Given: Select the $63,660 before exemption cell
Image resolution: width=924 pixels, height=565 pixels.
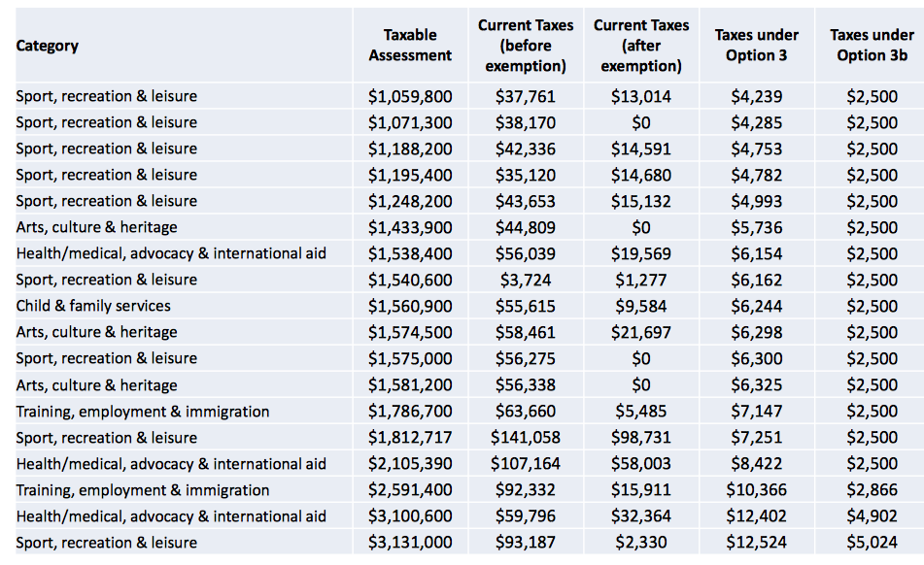Looking at the screenshot, I should pyautogui.click(x=526, y=412).
